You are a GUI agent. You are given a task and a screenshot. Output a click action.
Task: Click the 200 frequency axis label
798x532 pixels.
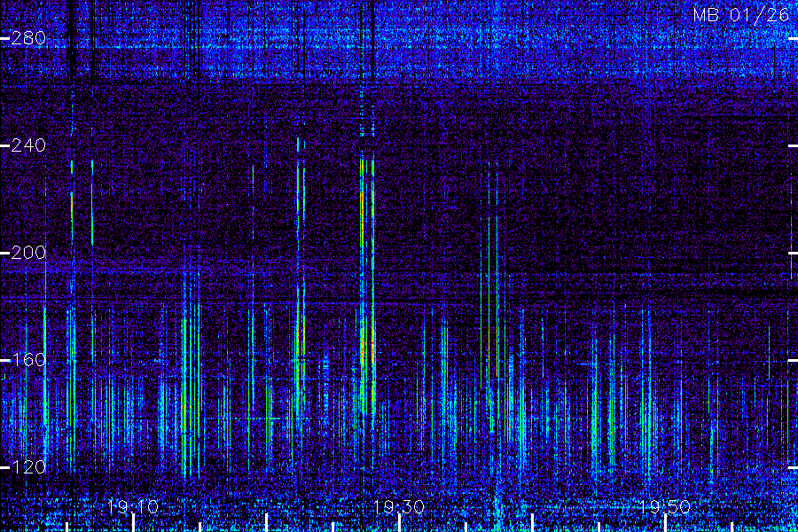(28, 253)
